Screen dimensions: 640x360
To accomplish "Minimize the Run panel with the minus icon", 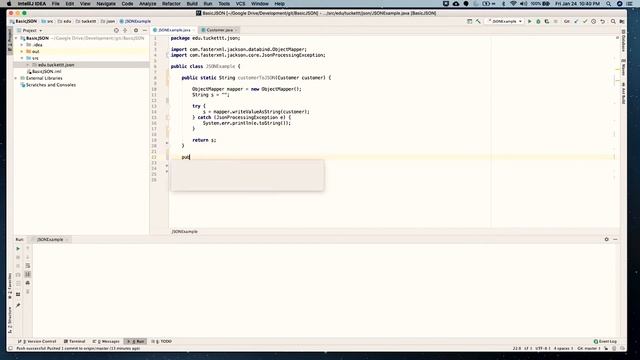I will click(615, 240).
